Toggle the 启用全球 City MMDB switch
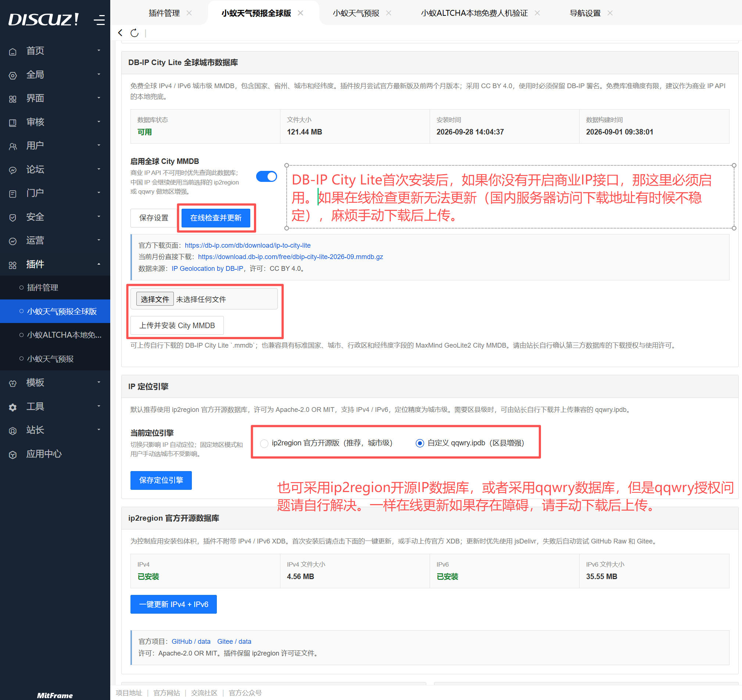Viewport: 742px width, 700px height. tap(266, 176)
